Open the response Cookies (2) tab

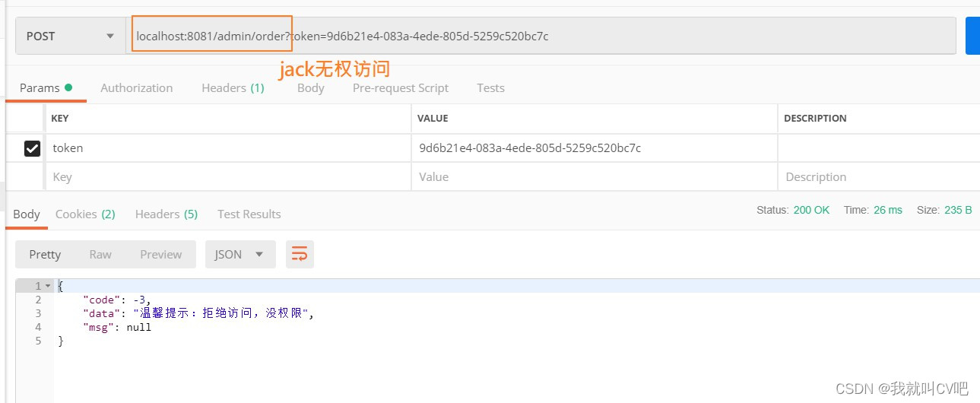coord(85,214)
